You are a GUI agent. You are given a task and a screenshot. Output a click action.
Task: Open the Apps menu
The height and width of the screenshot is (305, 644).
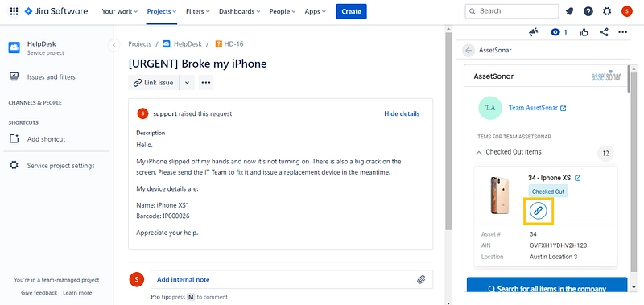pyautogui.click(x=315, y=11)
